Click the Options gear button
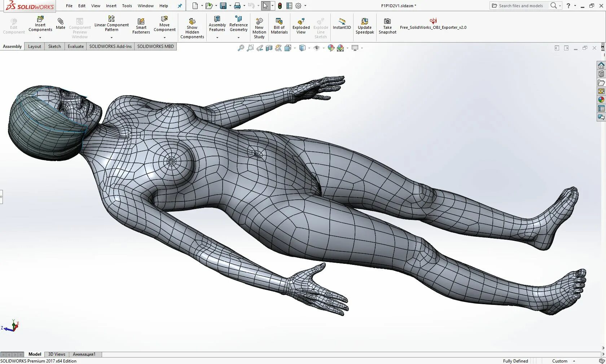Screen dimensions: 606x364 (298, 6)
